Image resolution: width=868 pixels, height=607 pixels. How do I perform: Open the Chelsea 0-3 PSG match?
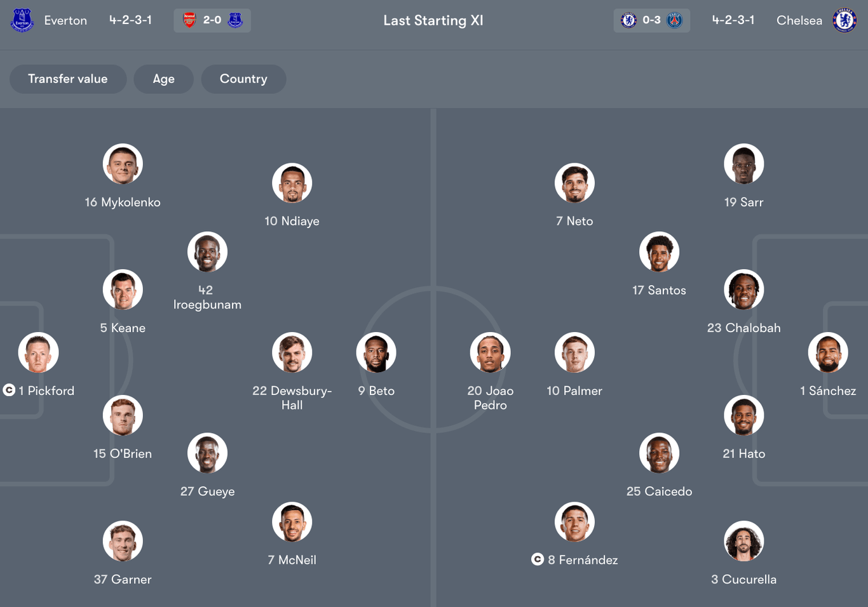pos(651,20)
